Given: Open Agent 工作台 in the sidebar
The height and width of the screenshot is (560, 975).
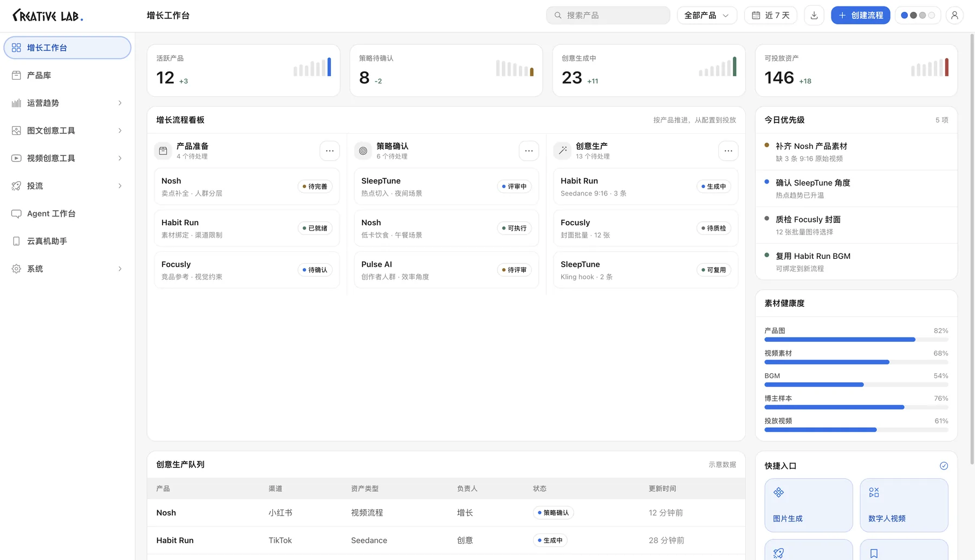Looking at the screenshot, I should (x=67, y=213).
